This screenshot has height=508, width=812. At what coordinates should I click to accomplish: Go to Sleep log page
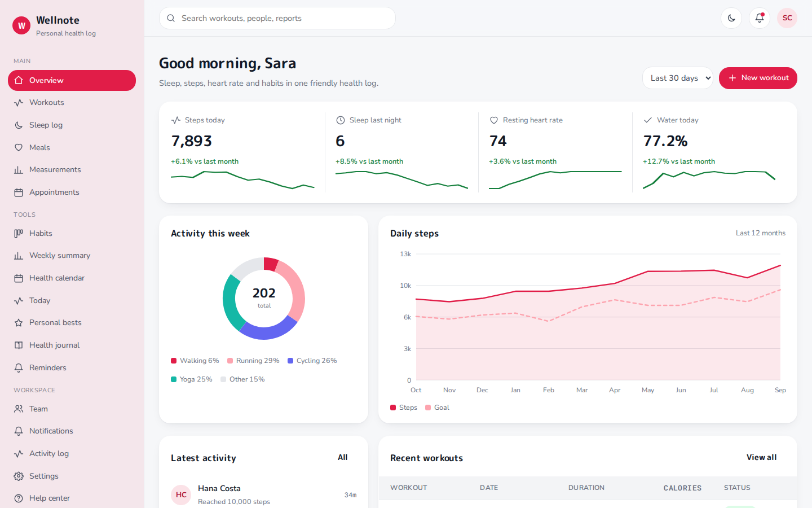coord(72,125)
